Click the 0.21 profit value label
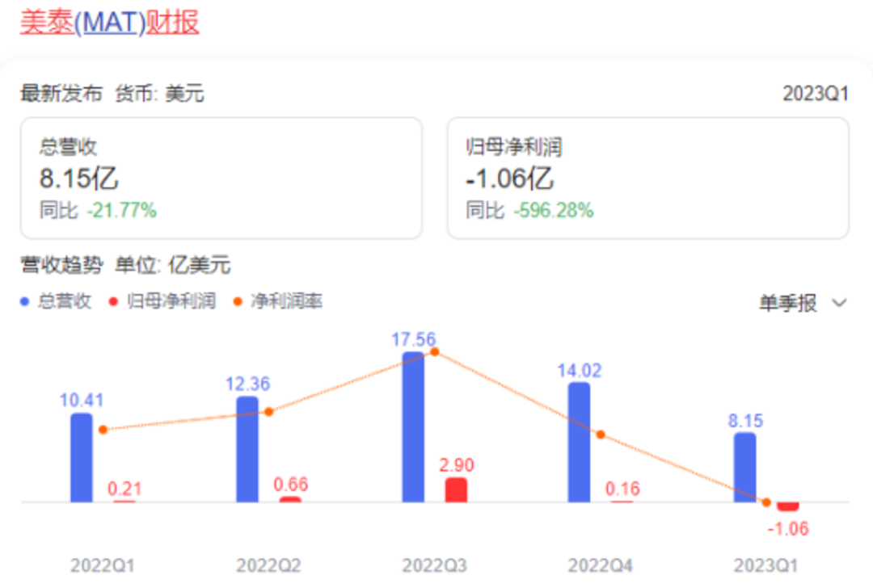Screen dimensions: 873x588 (x=124, y=489)
